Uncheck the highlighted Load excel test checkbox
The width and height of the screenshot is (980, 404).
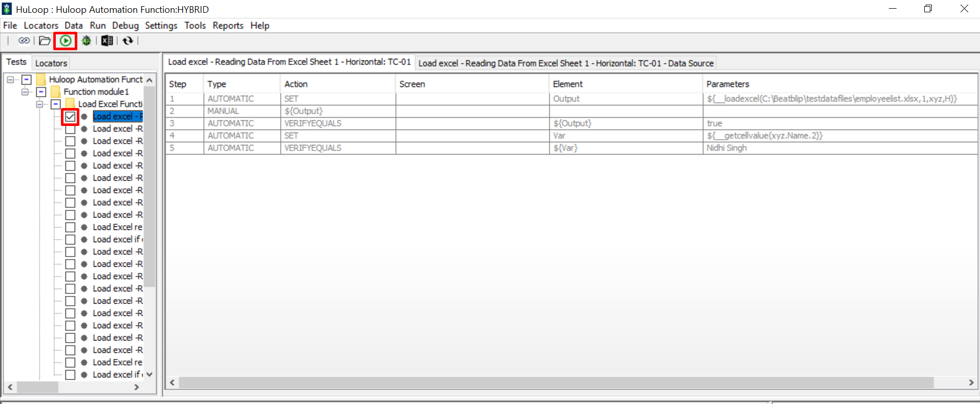(x=70, y=117)
